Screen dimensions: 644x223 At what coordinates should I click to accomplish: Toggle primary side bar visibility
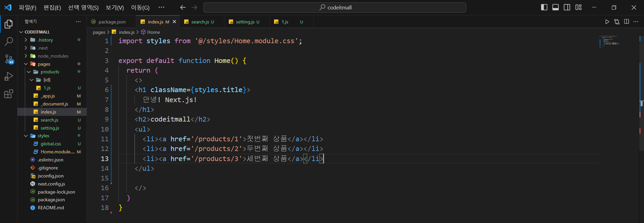[x=544, y=7]
